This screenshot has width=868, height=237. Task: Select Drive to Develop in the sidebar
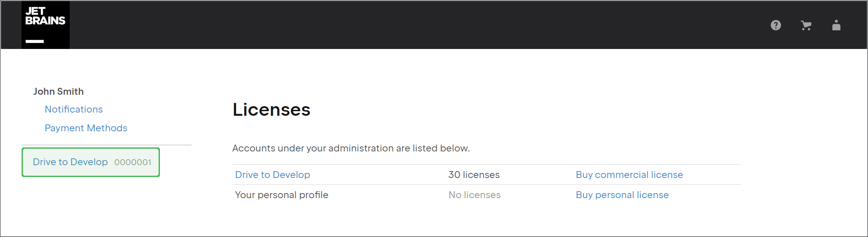[70, 162]
